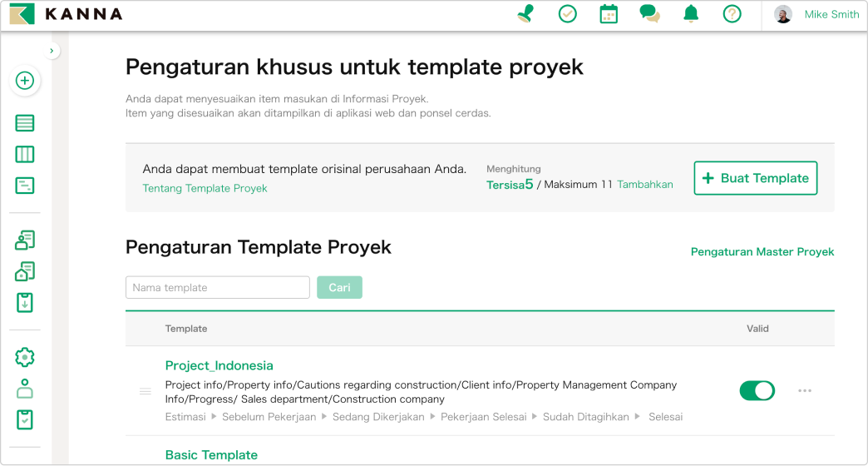
Task: Click Mike Smith's profile avatar
Action: [x=782, y=14]
